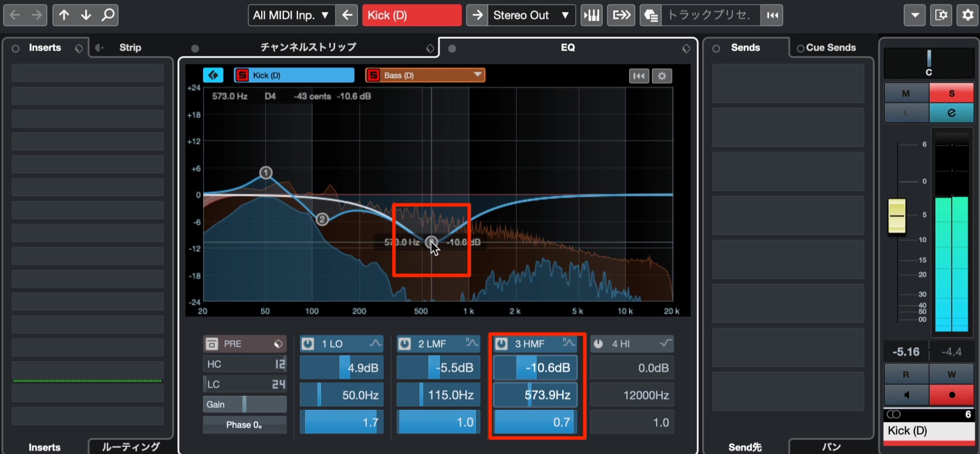Screen dimensions: 980x454
Task: Toggle the 2 LMF band power
Action: pyautogui.click(x=405, y=344)
